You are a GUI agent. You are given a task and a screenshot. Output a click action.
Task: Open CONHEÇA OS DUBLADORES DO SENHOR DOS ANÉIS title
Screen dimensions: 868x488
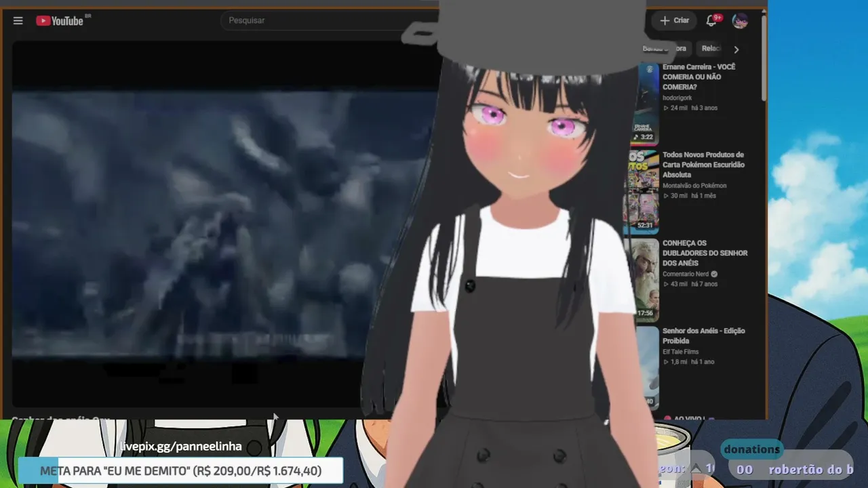pyautogui.click(x=705, y=253)
